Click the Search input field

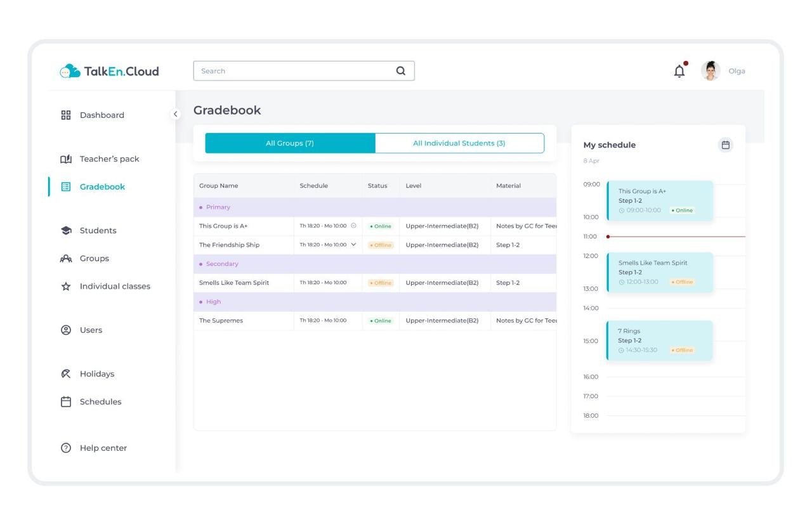pos(285,70)
